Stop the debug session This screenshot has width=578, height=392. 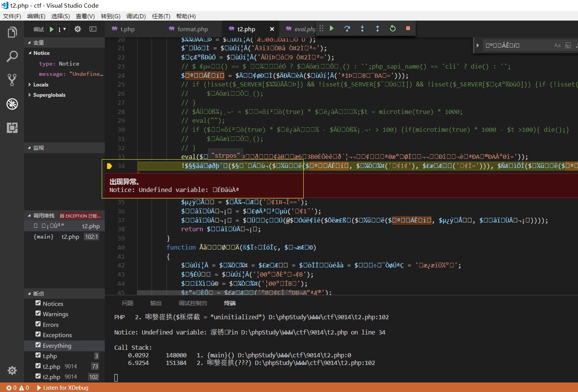click(x=408, y=28)
